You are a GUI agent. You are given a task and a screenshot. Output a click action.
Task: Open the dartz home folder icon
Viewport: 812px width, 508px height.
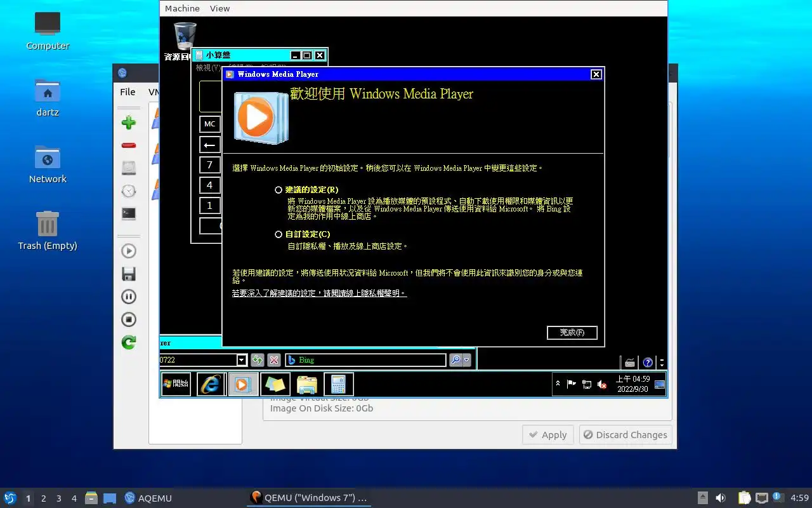(48, 98)
